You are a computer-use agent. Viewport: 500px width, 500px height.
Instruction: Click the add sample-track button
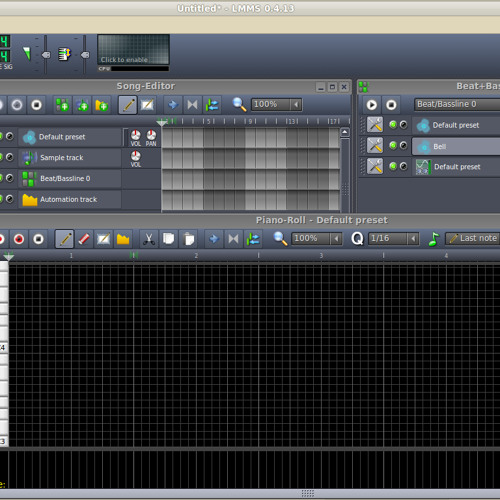tap(82, 105)
